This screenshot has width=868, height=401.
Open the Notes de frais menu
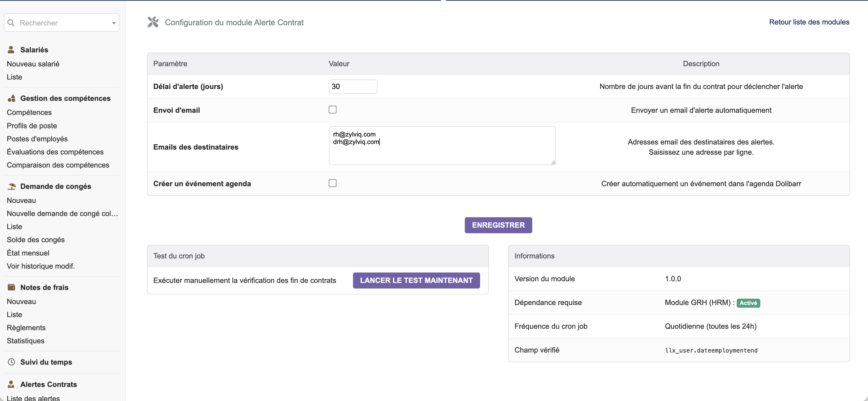coord(44,287)
